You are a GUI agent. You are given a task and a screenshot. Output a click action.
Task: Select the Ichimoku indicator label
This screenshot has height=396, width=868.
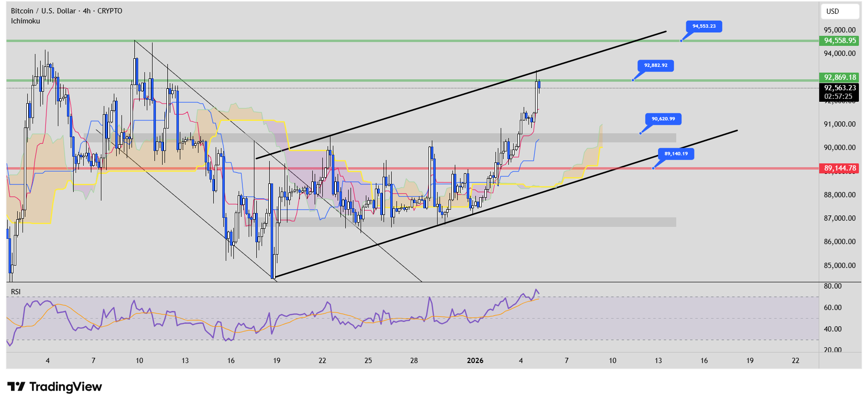pos(25,21)
